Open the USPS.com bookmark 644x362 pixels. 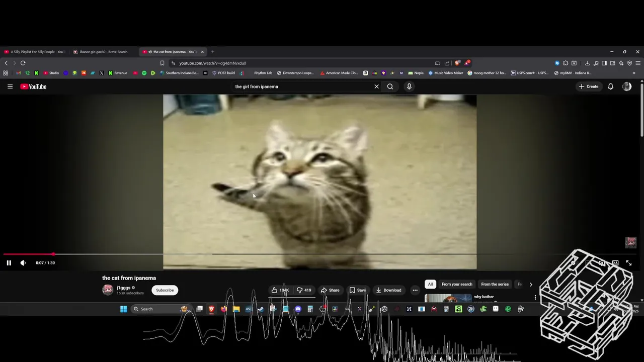point(529,73)
